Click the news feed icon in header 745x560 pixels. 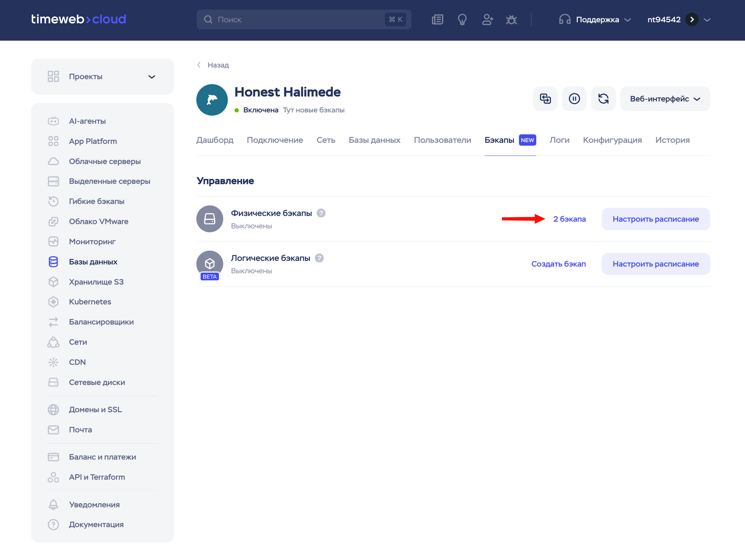437,19
